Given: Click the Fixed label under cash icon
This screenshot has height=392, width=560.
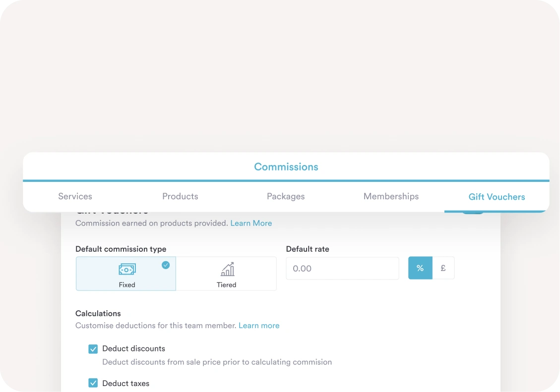Looking at the screenshot, I should point(127,285).
